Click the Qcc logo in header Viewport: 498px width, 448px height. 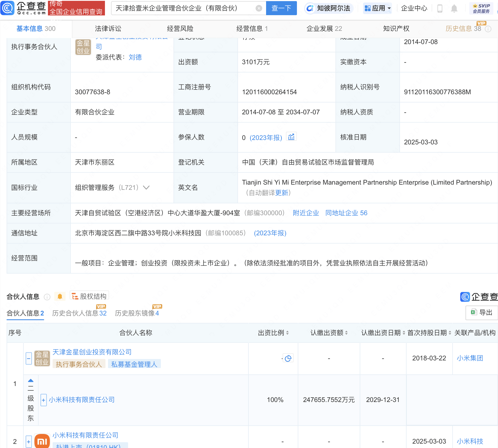(23, 8)
